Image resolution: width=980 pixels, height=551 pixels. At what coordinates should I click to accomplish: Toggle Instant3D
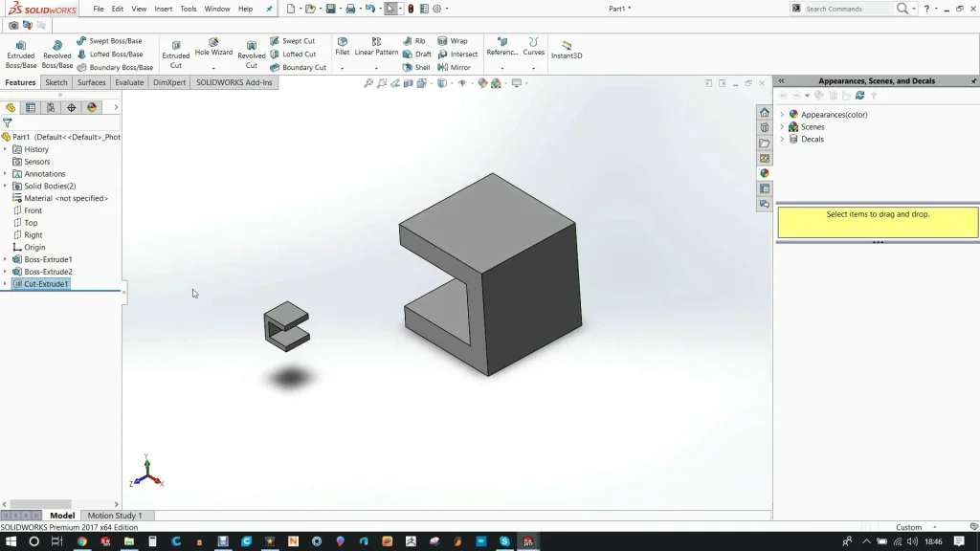567,50
